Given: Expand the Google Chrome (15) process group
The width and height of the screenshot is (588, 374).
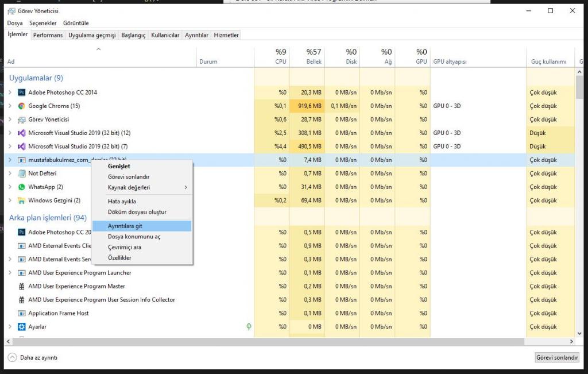Looking at the screenshot, I should pyautogui.click(x=10, y=106).
